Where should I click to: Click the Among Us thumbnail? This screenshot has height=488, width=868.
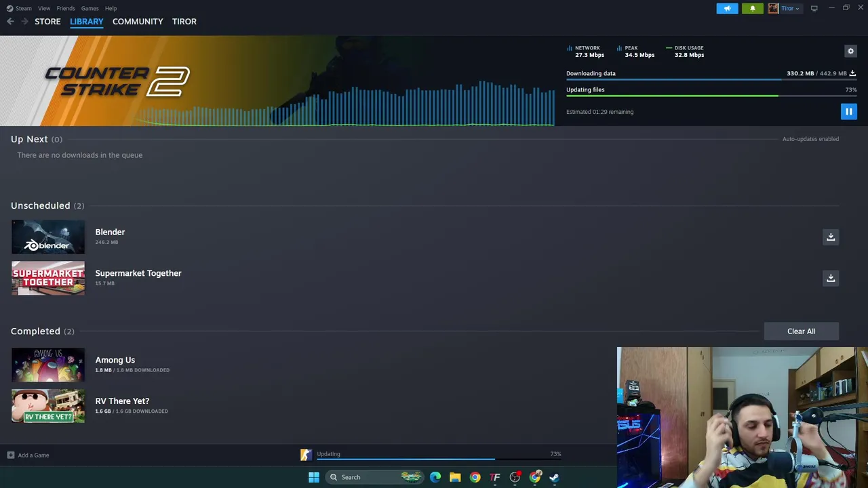tap(48, 365)
